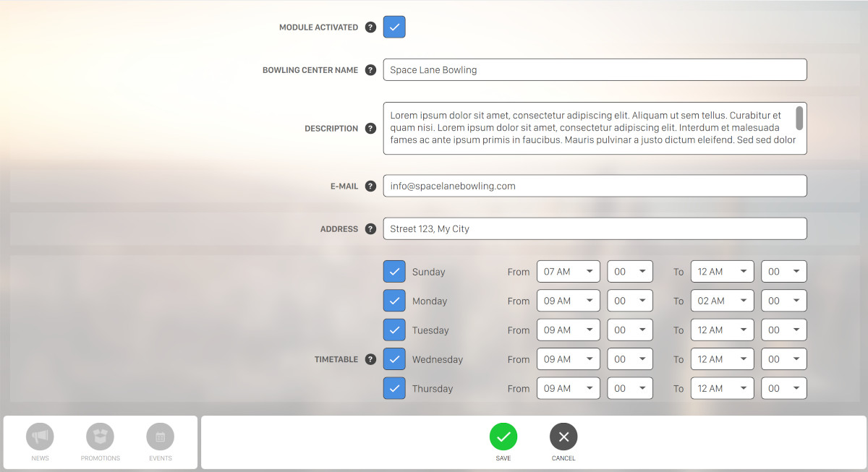Click the green Save checkmark icon

(503, 437)
